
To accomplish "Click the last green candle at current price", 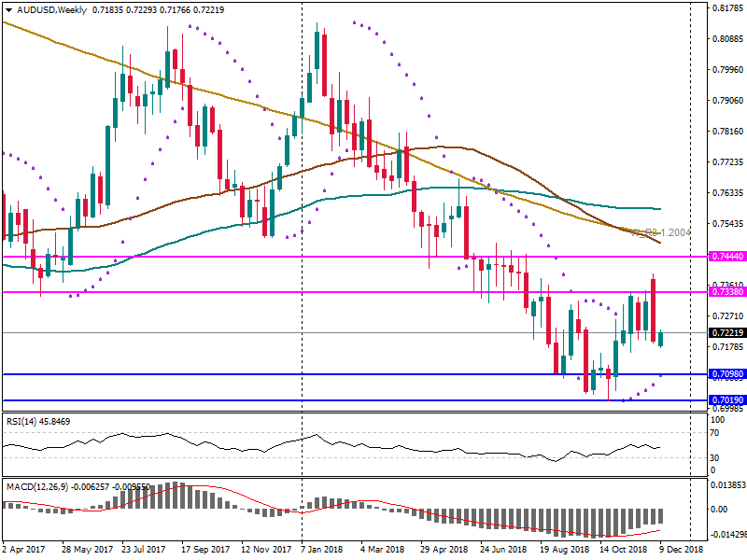I will pyautogui.click(x=661, y=339).
